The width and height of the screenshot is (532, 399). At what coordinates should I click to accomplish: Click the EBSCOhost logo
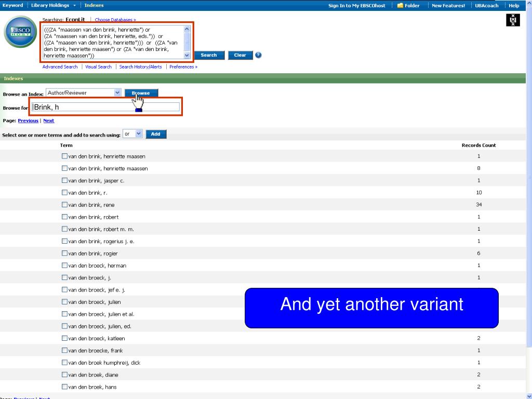(x=20, y=32)
